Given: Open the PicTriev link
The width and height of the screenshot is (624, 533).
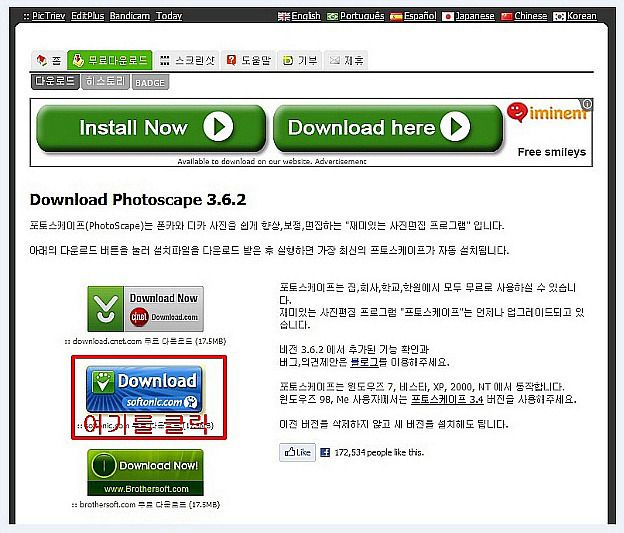Looking at the screenshot, I should (48, 16).
